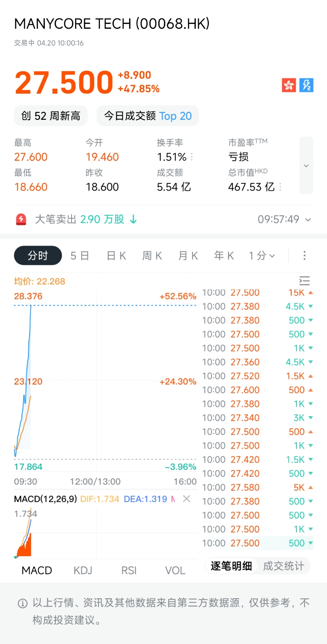The image size is (327, 644).
Task: Tap the info icon in the disclaimer
Action: pos(22,603)
